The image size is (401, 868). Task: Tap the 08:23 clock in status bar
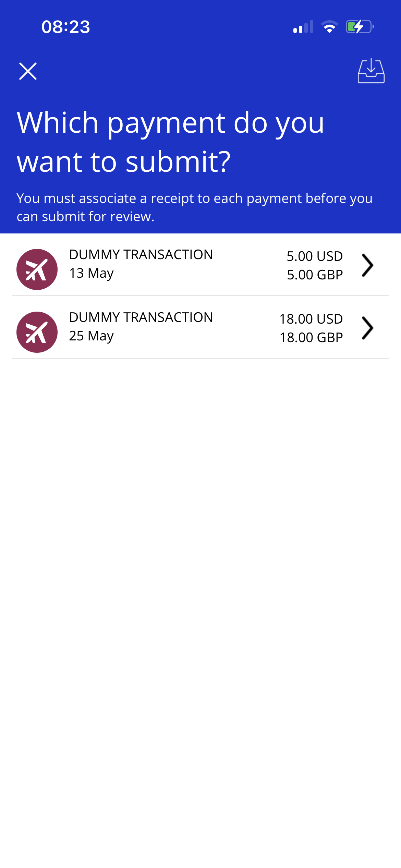click(x=66, y=27)
